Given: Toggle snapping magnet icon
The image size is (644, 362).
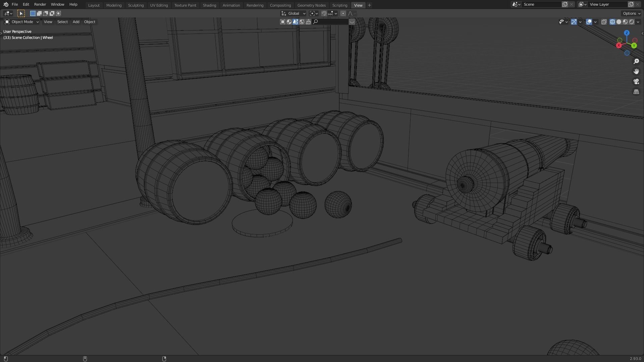Looking at the screenshot, I should [324, 13].
